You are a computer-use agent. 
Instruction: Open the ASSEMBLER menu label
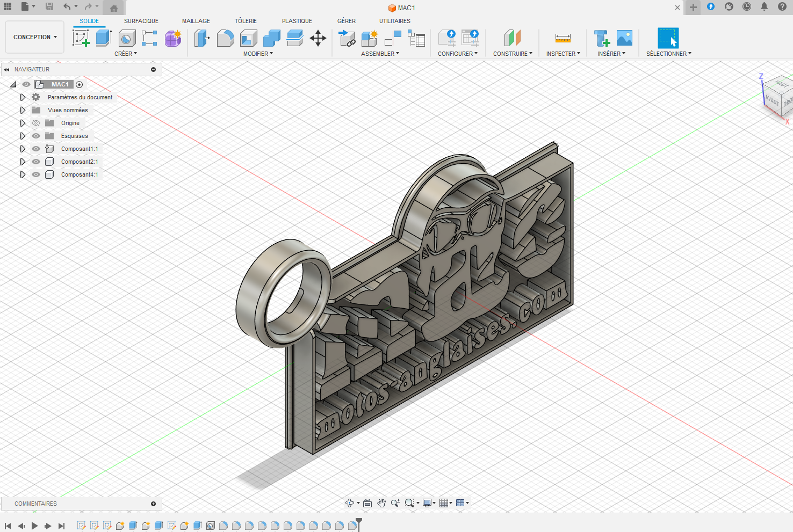click(x=380, y=54)
